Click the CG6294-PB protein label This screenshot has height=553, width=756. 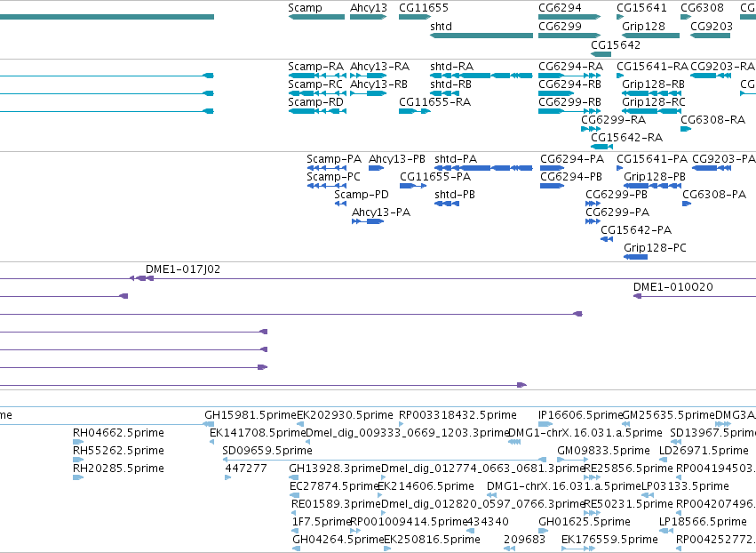(571, 177)
